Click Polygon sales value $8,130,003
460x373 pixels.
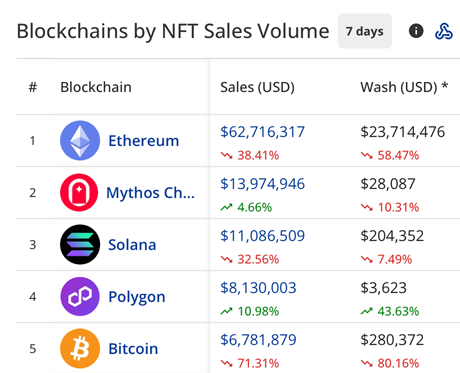(258, 288)
